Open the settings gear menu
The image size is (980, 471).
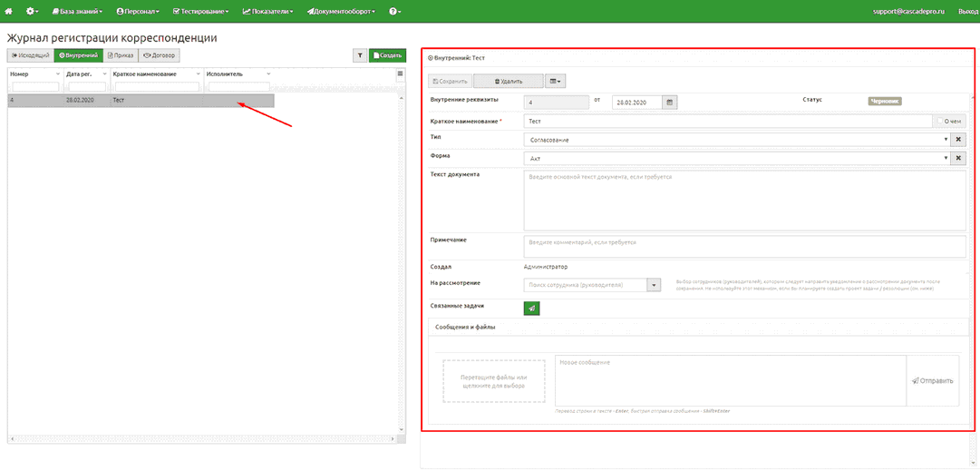(32, 11)
